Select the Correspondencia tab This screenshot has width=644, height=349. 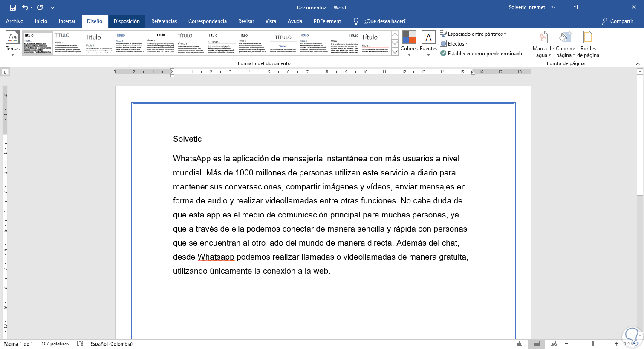tap(208, 21)
